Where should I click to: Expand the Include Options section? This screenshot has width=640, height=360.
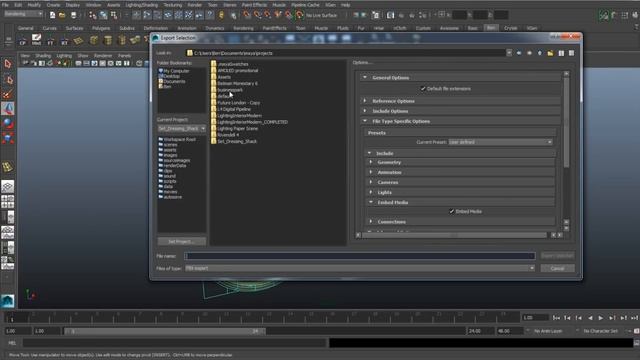pyautogui.click(x=365, y=111)
